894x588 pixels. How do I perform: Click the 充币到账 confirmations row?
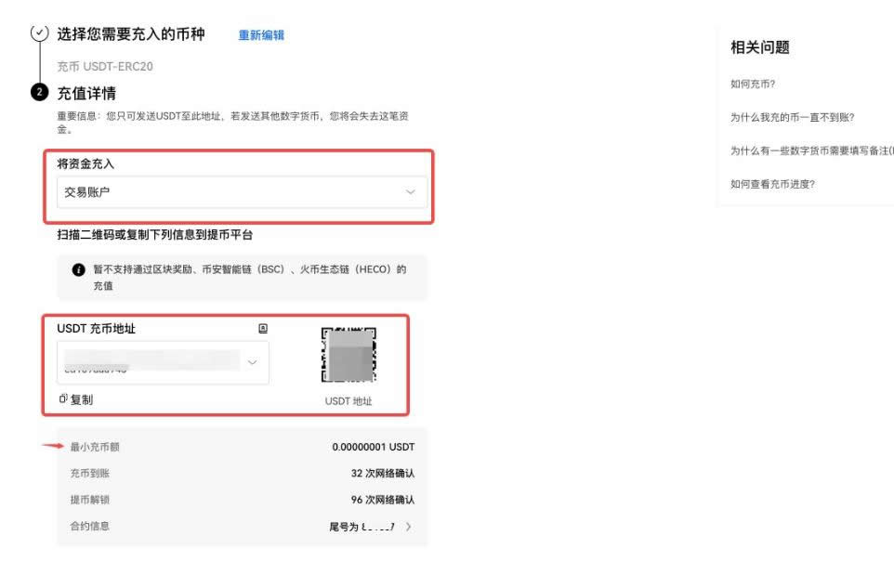(242, 473)
